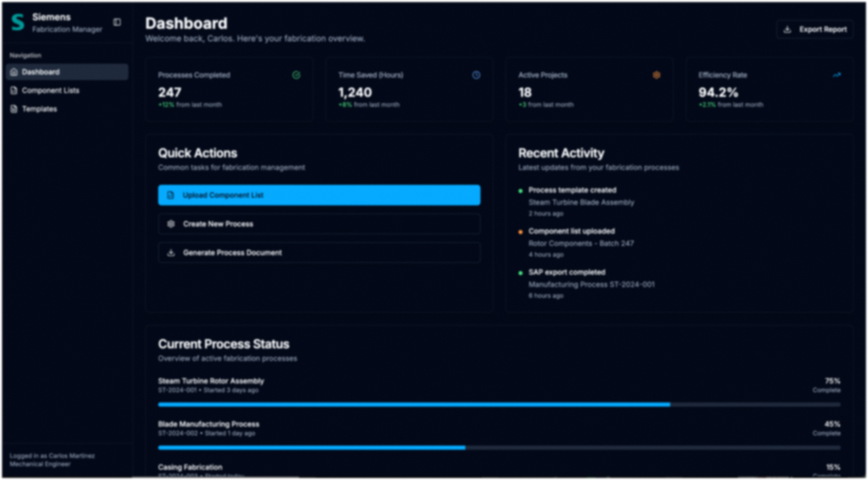Click the Generate Process Document button

click(x=319, y=253)
